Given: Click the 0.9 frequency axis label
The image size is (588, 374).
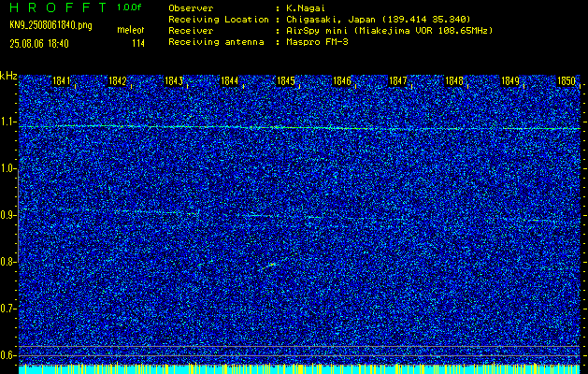Looking at the screenshot, I should 7,215.
